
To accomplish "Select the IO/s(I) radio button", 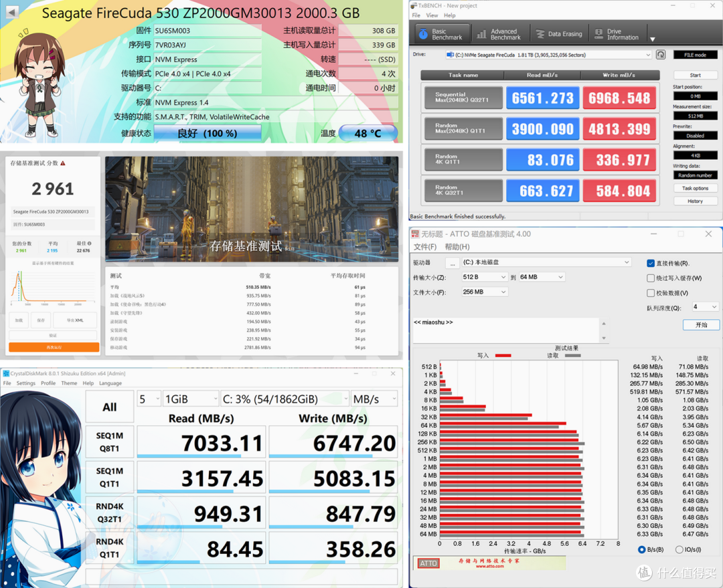I will coord(679,550).
